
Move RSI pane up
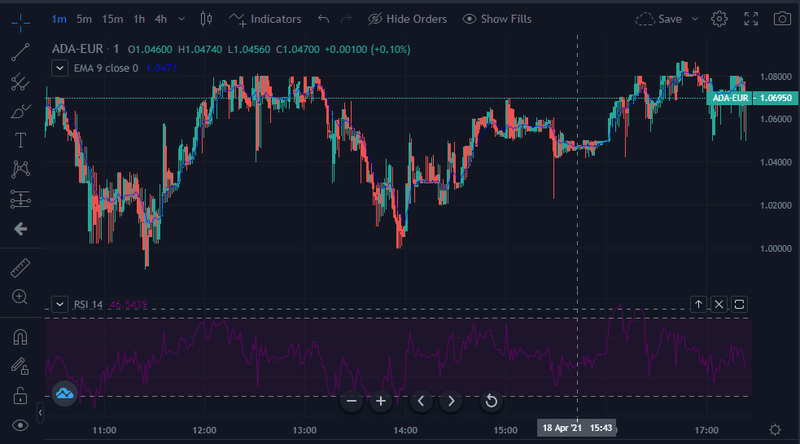(698, 305)
